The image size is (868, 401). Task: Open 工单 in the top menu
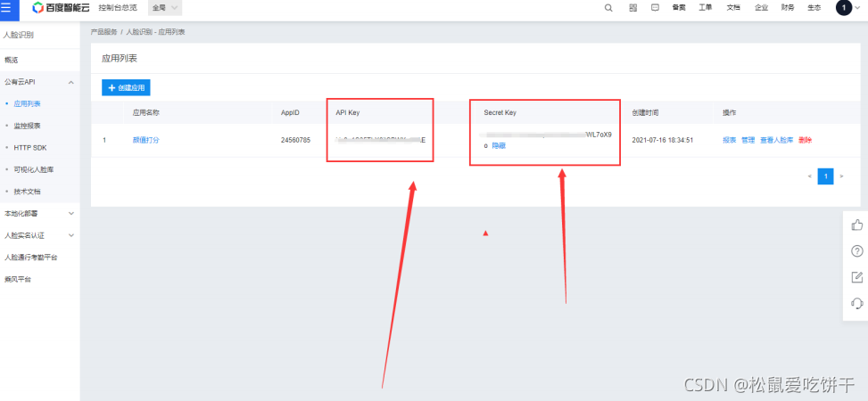(x=706, y=8)
